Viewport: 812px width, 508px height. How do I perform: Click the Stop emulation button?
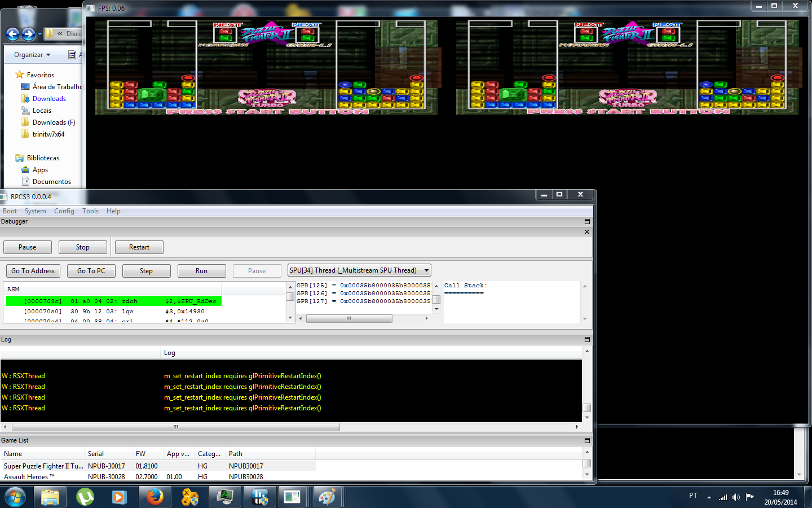coord(82,247)
